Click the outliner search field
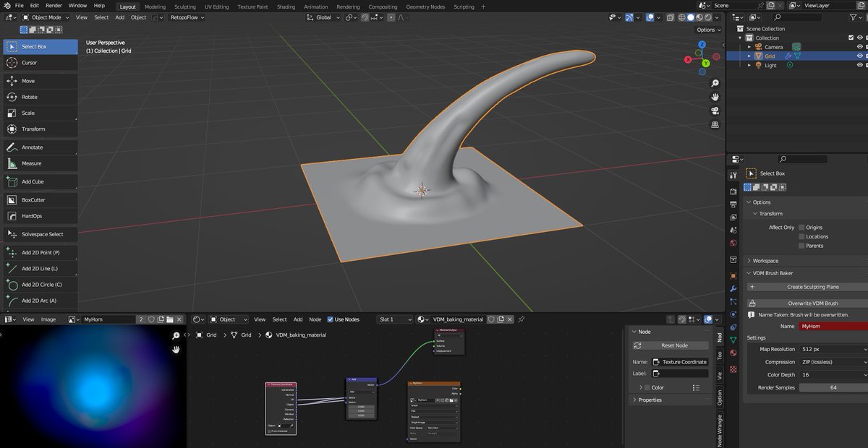The width and height of the screenshot is (868, 448). point(799,17)
